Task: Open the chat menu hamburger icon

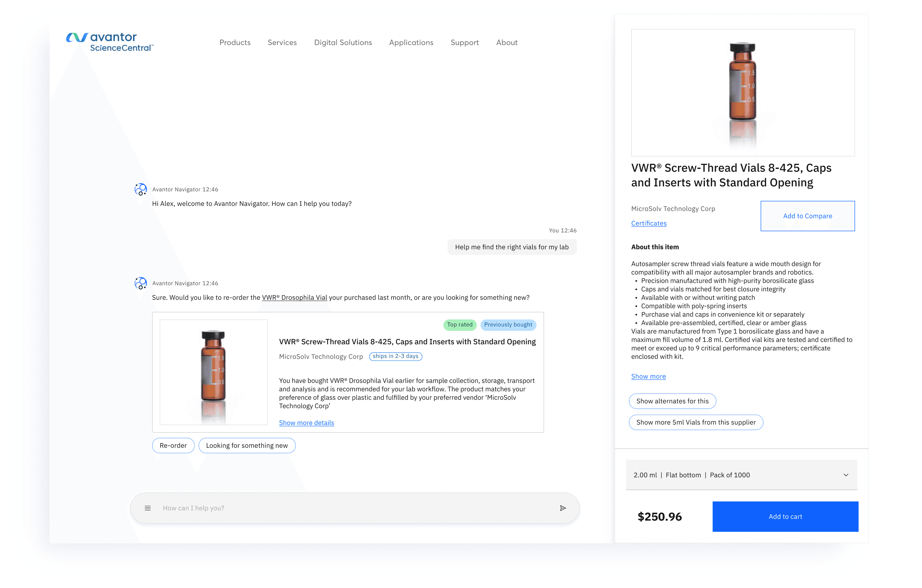Action: (x=148, y=508)
